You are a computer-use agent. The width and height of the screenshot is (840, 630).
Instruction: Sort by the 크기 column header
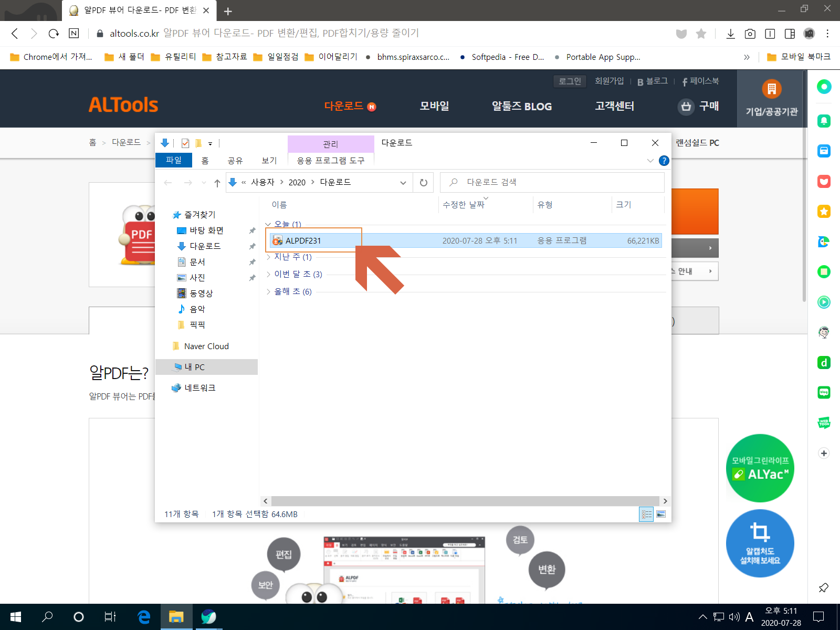[x=637, y=205]
